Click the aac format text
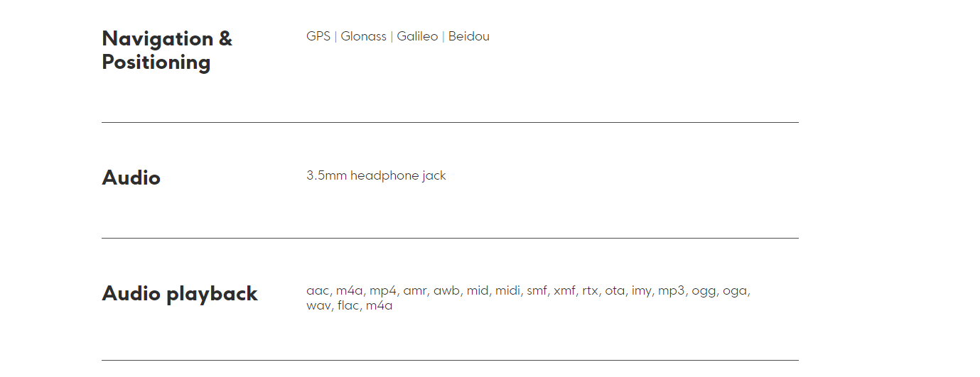Screen dimensions: 980x377 (x=318, y=290)
